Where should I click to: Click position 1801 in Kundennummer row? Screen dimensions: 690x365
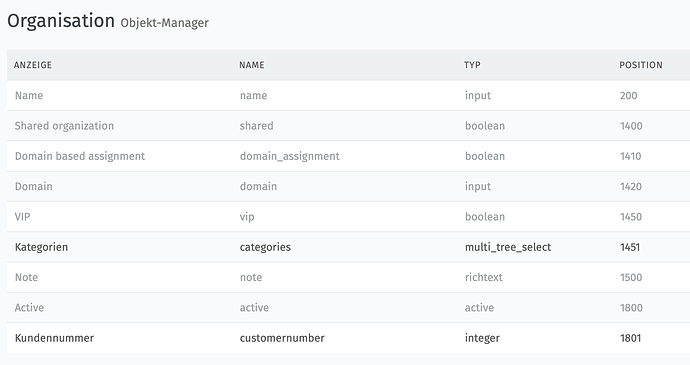click(x=630, y=338)
